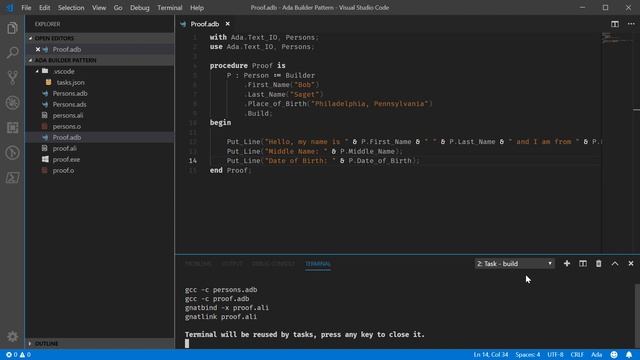
Task: Click Ada language mode in status bar
Action: 596,355
